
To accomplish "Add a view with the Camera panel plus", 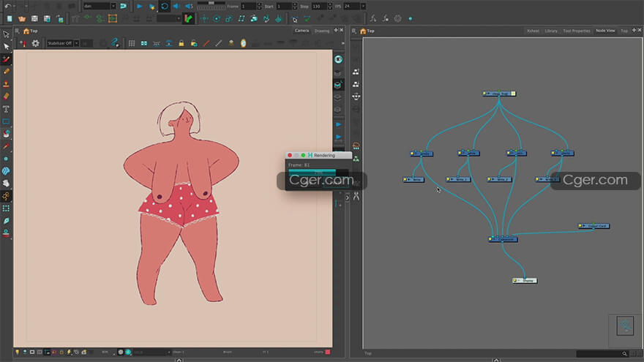I will point(336,31).
